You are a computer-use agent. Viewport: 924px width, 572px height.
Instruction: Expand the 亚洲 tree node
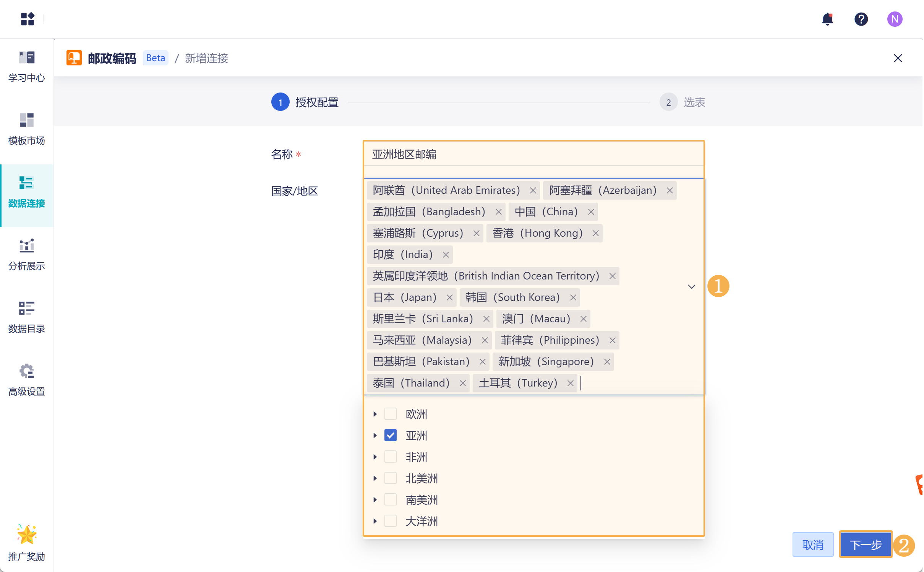pos(375,435)
